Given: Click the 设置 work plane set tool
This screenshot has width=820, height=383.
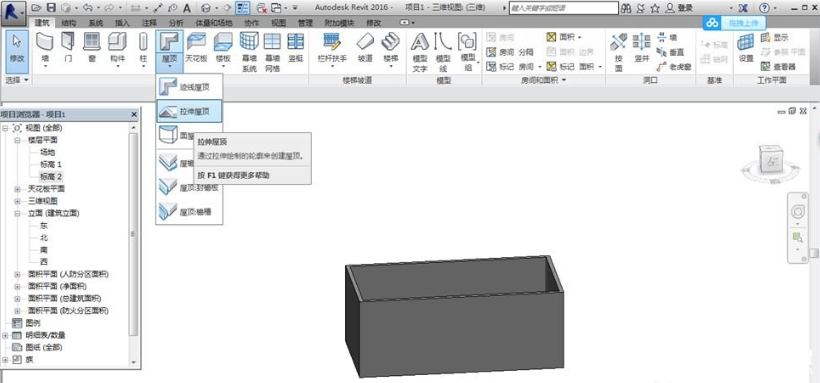Looking at the screenshot, I should [x=746, y=48].
